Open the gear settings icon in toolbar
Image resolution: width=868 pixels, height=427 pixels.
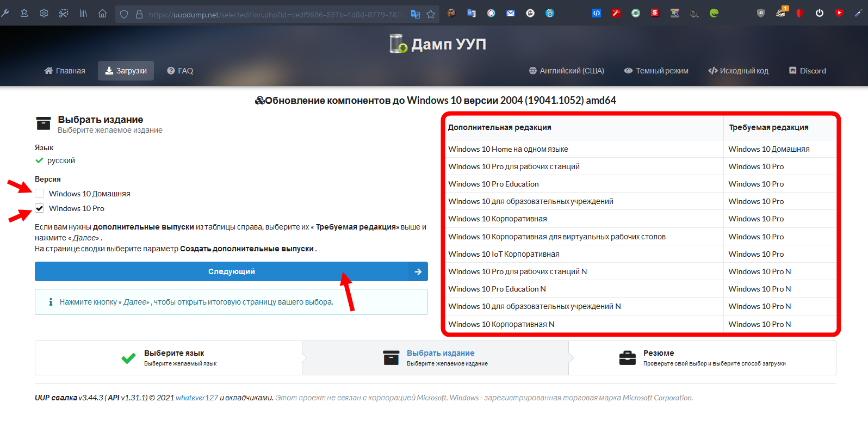pos(44,13)
